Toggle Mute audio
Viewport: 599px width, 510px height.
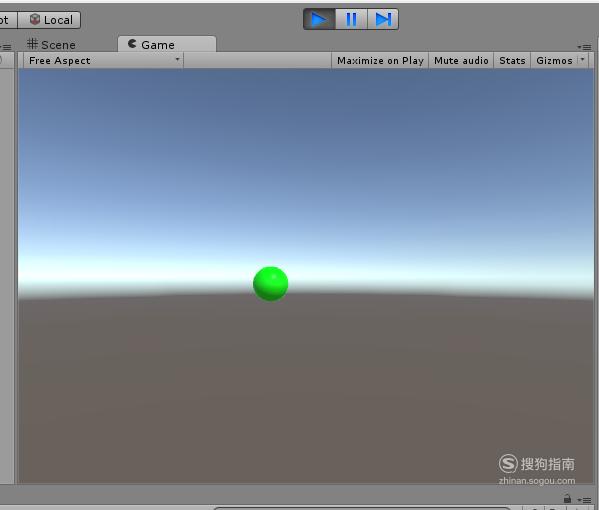(461, 60)
